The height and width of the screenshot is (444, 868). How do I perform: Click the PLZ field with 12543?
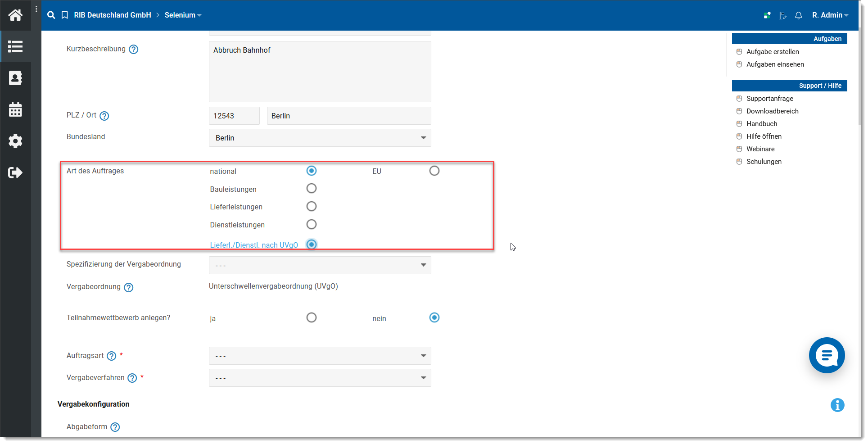(234, 116)
